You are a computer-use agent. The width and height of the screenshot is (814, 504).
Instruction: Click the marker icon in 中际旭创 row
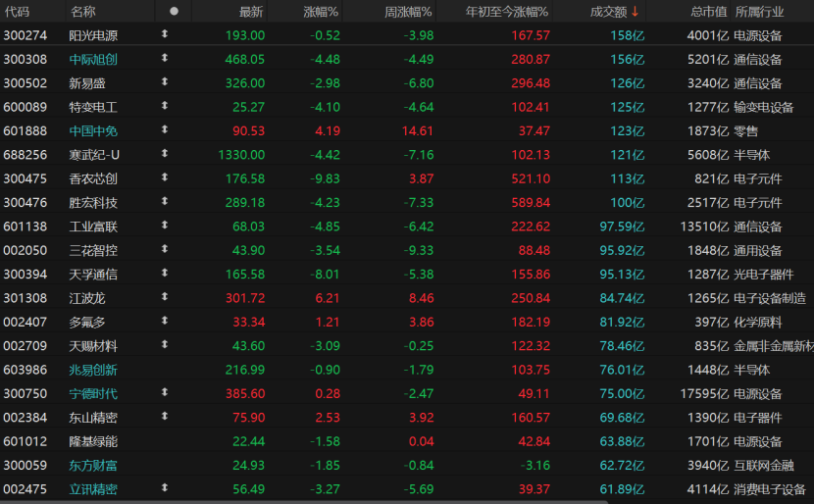pos(165,58)
